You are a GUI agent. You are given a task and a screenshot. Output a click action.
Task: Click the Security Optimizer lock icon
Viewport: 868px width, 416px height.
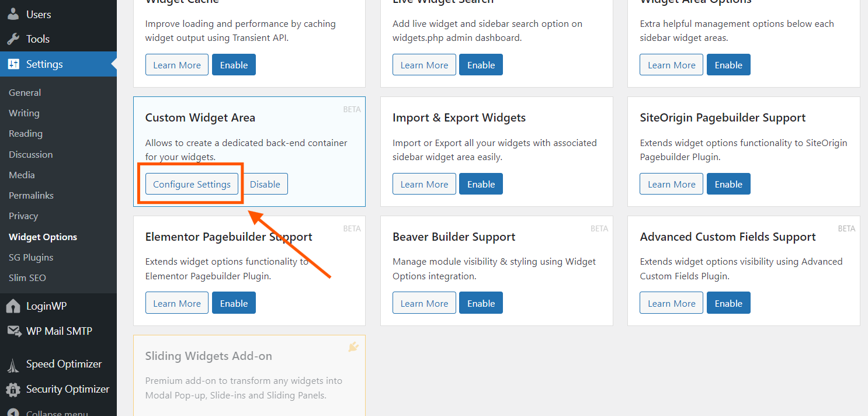13,389
